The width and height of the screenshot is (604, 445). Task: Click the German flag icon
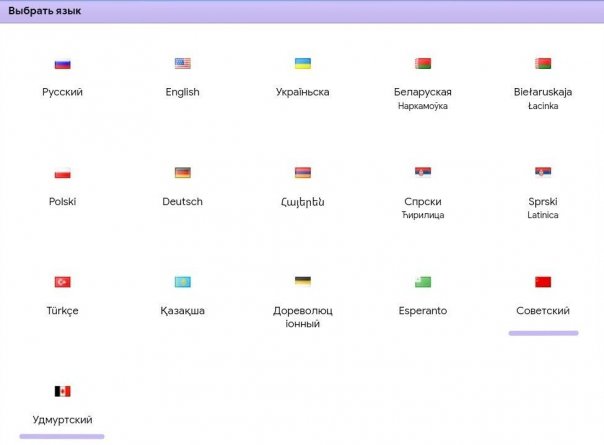tap(183, 173)
